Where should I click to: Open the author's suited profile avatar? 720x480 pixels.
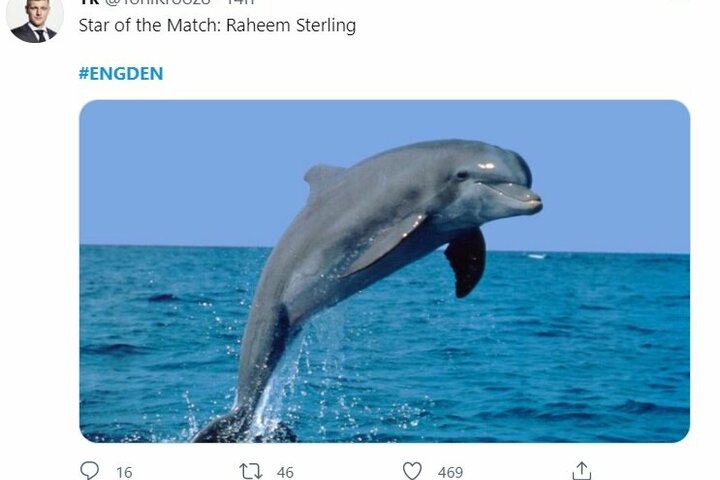[34, 19]
